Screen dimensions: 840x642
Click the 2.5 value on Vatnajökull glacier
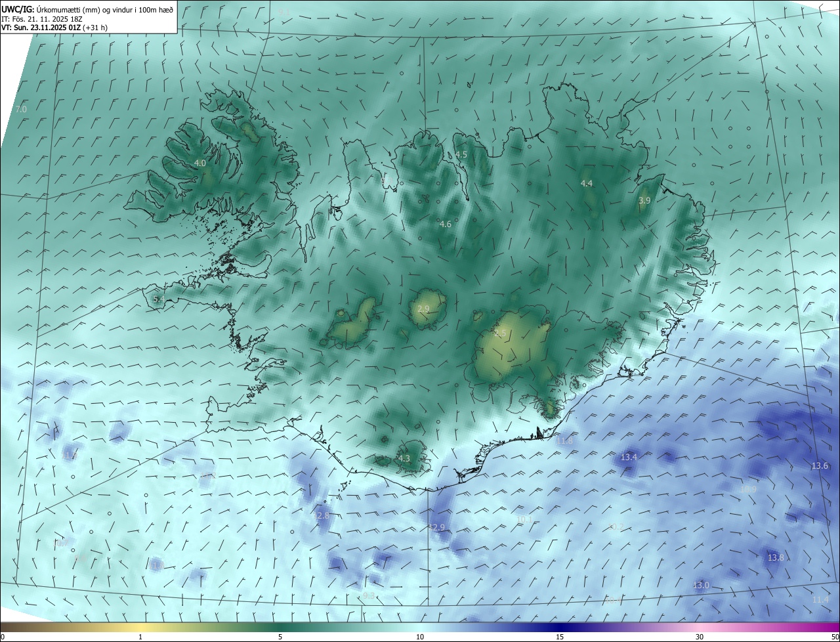click(x=500, y=333)
